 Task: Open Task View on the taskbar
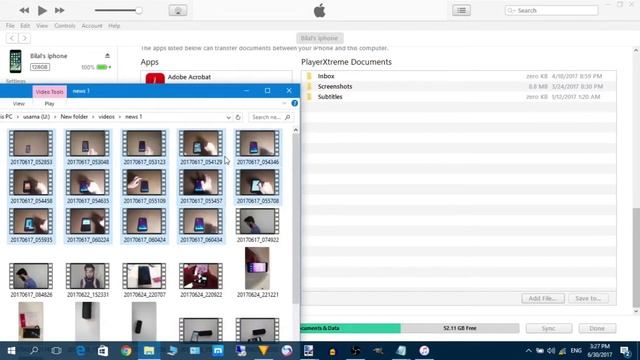pos(57,351)
